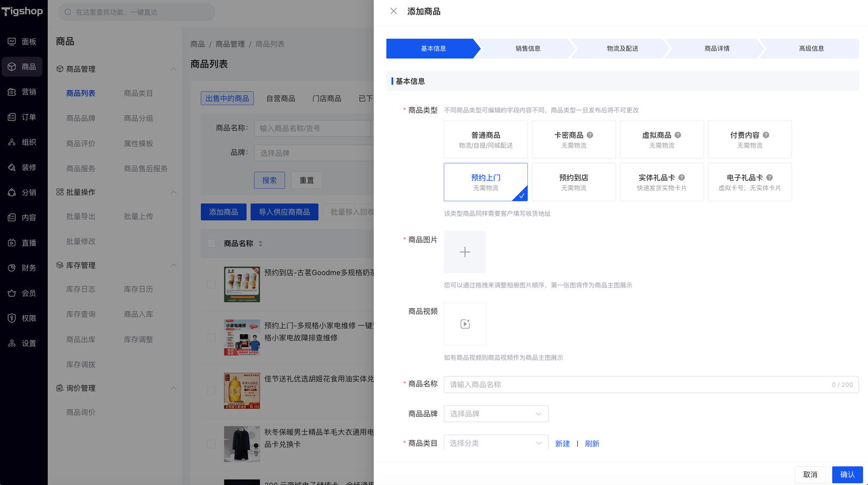Viewport: 868px width, 485px height.
Task: Open the 商品品牌 brand dropdown
Action: [496, 414]
